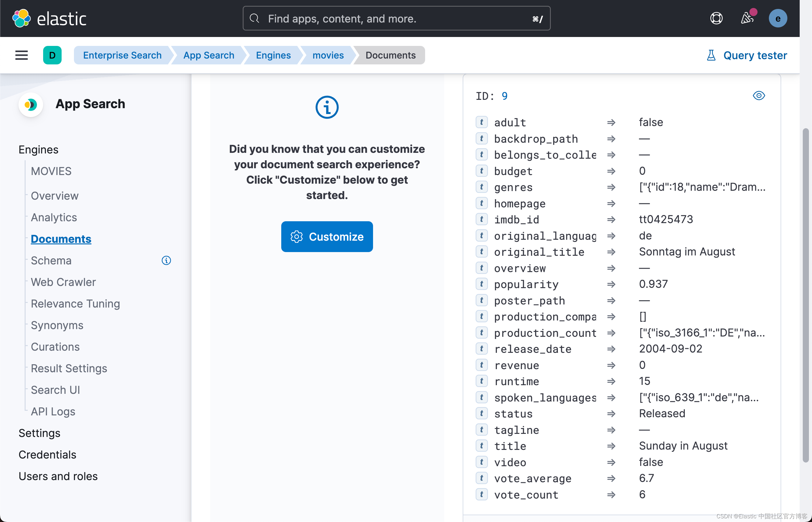This screenshot has height=522, width=812.
Task: Go to App Search breadcrumb
Action: click(x=209, y=55)
